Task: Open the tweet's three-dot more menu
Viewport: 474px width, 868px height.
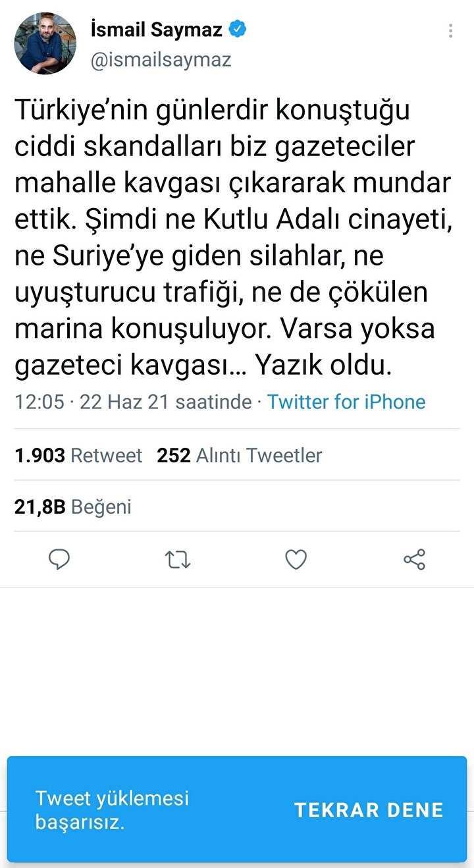Action: [450, 31]
